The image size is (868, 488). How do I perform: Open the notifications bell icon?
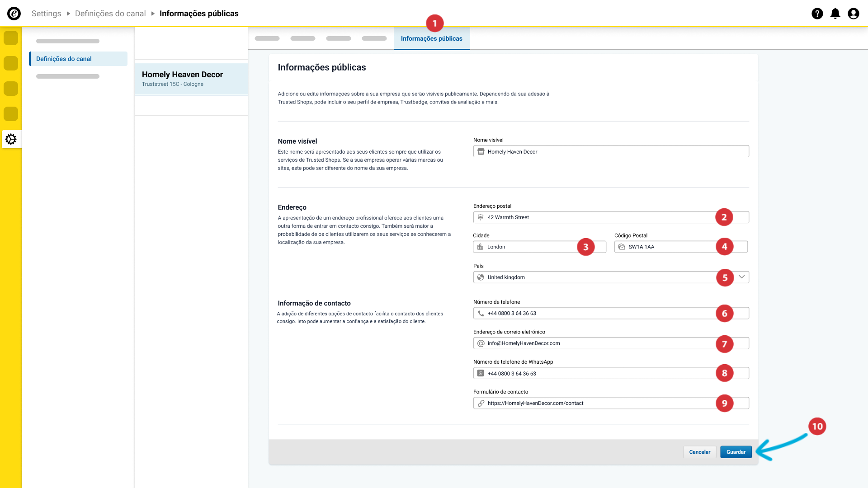pyautogui.click(x=835, y=14)
